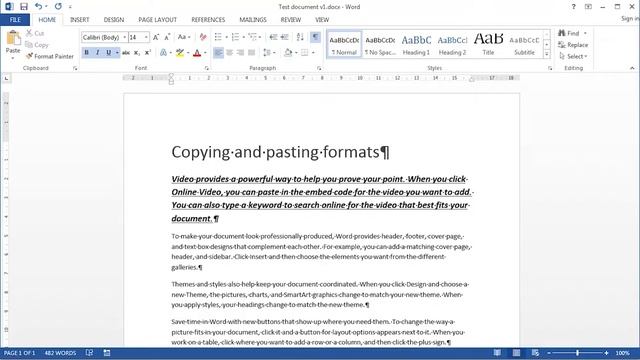This screenshot has width=640, height=360.
Task: Apply the red Font Color
Action: click(x=197, y=53)
